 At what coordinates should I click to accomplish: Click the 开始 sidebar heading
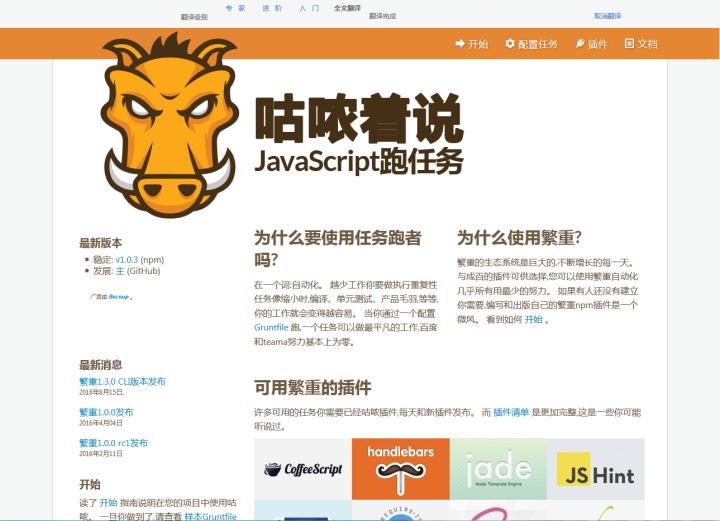pos(90,484)
